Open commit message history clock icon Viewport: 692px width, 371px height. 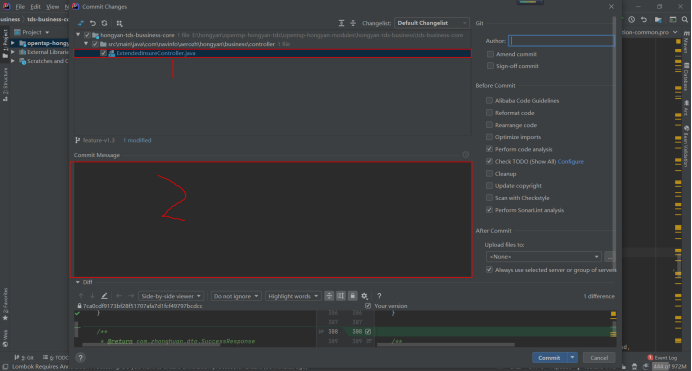[x=466, y=154]
